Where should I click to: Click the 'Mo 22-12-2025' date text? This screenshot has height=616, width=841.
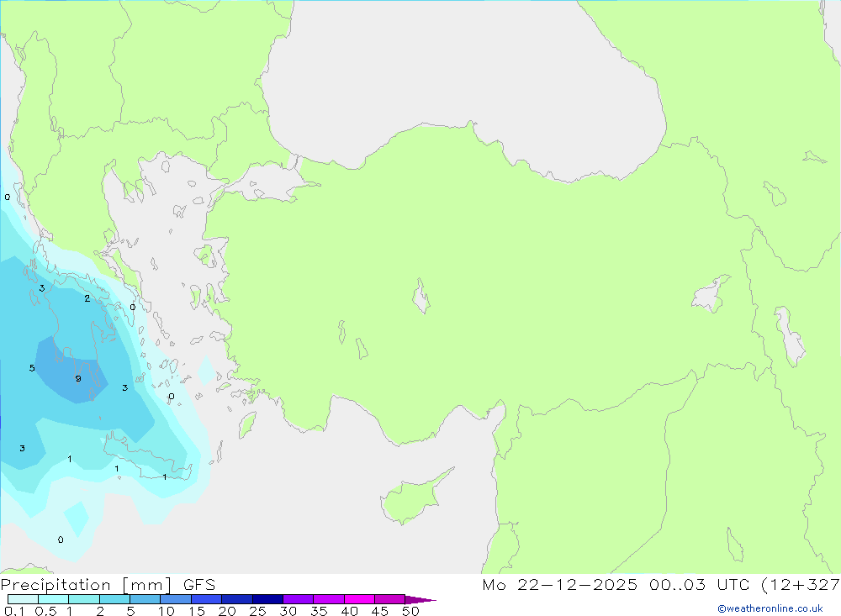[560, 585]
